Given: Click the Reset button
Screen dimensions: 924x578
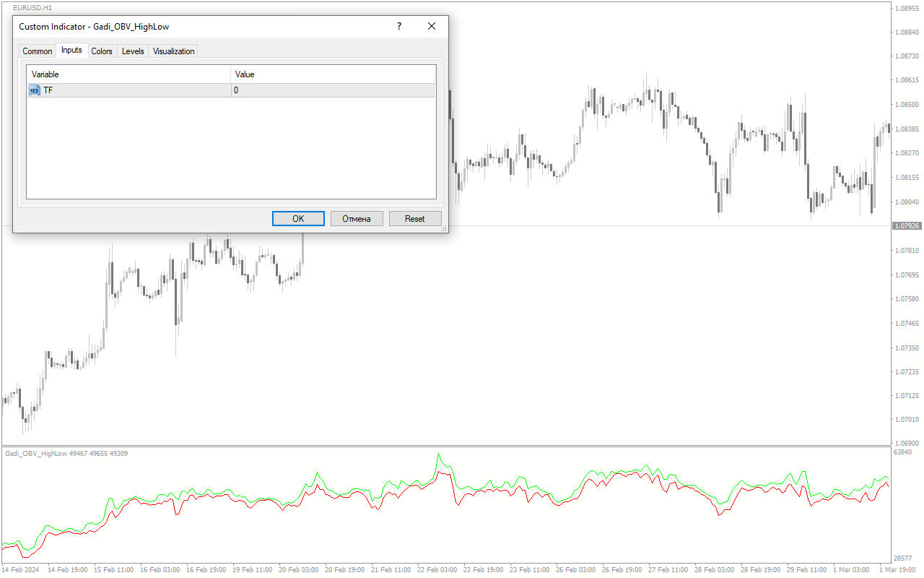Looking at the screenshot, I should pyautogui.click(x=415, y=218).
